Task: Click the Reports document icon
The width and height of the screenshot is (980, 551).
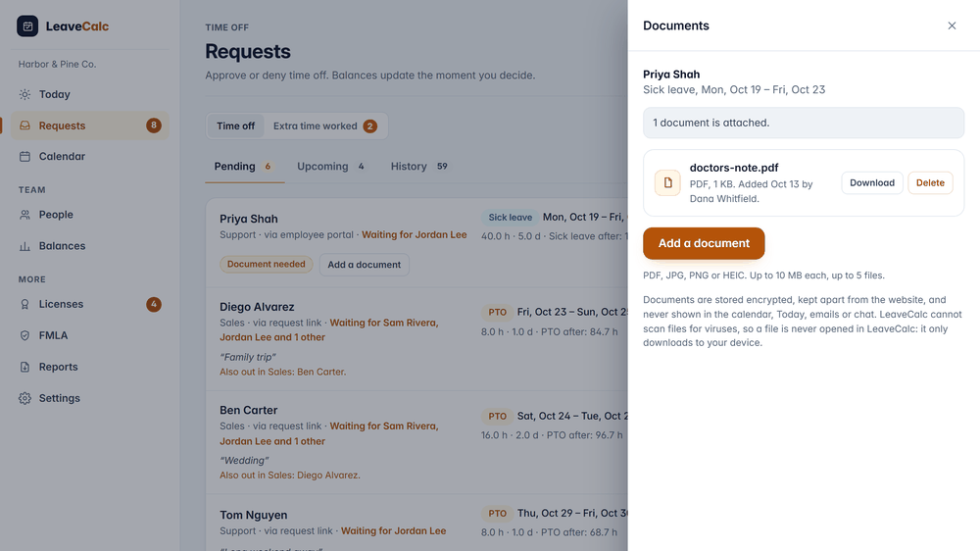Action: pos(24,367)
